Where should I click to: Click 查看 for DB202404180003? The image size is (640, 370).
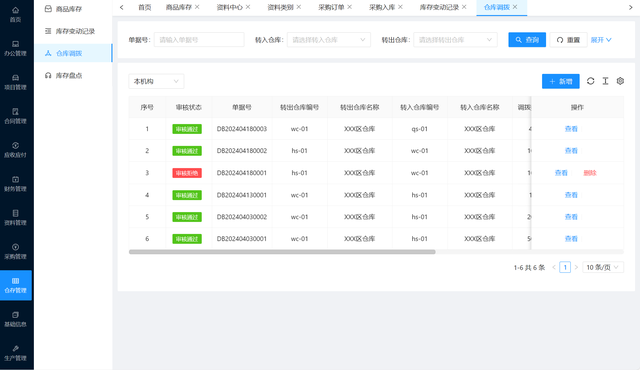tap(571, 129)
